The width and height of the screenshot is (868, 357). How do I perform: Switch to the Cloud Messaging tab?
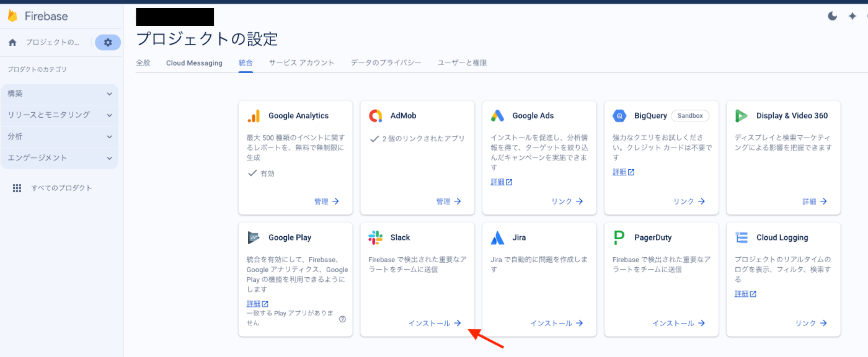[x=194, y=63]
